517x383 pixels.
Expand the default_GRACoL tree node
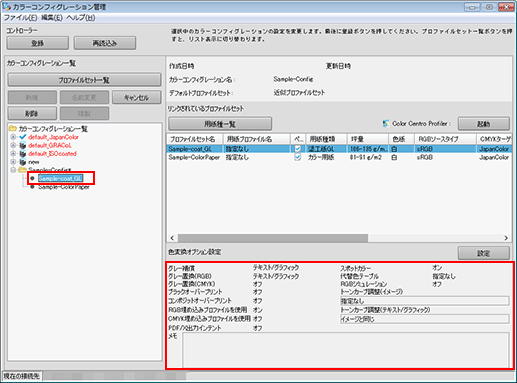pos(13,145)
